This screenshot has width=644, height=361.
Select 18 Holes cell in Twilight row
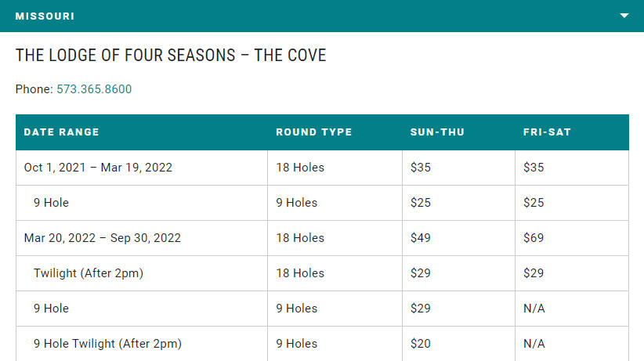(335, 273)
